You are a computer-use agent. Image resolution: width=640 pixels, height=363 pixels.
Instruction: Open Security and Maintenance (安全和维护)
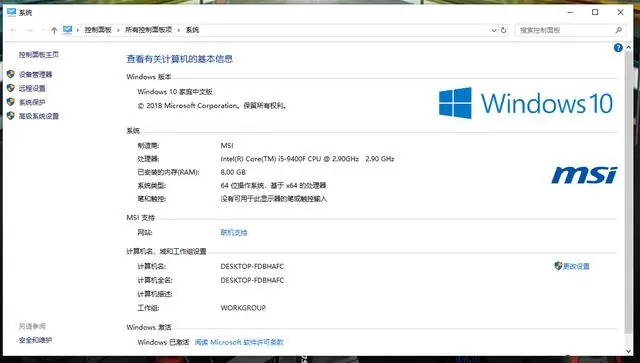point(35,340)
